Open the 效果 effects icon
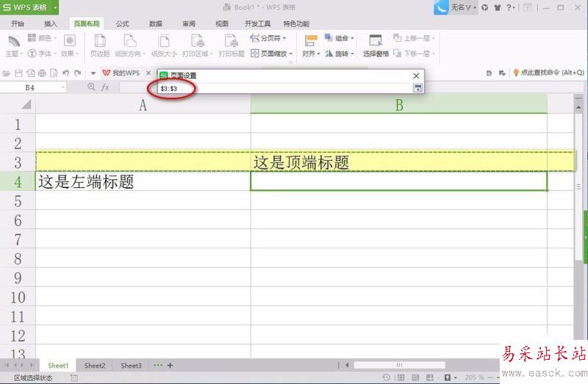 coord(70,45)
